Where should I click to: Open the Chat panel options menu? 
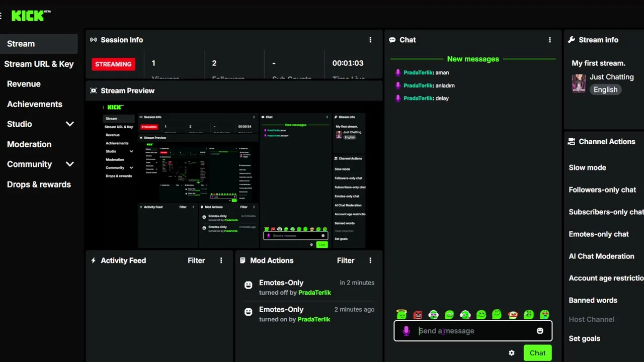tap(549, 40)
